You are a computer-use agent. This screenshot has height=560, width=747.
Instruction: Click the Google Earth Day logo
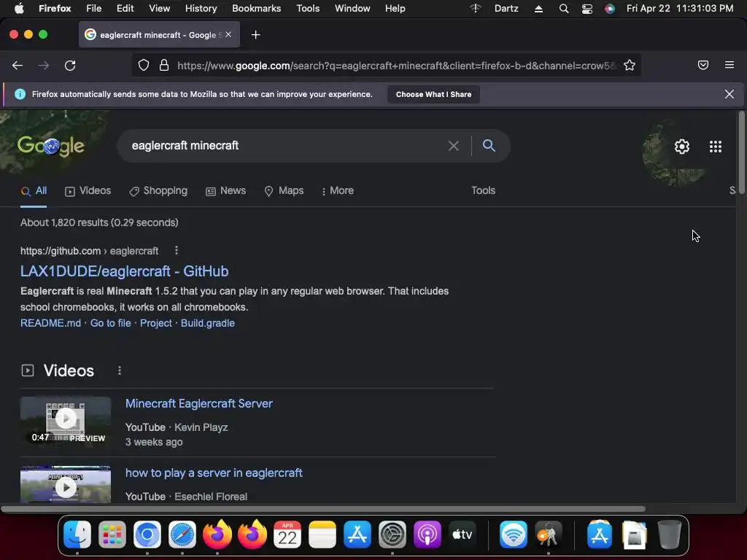[x=51, y=145]
